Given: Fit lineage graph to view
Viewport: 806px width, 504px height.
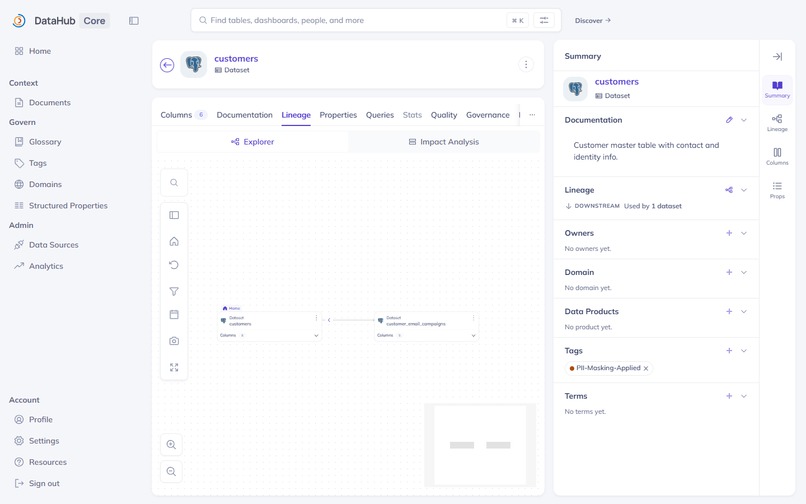Looking at the screenshot, I should pyautogui.click(x=174, y=367).
